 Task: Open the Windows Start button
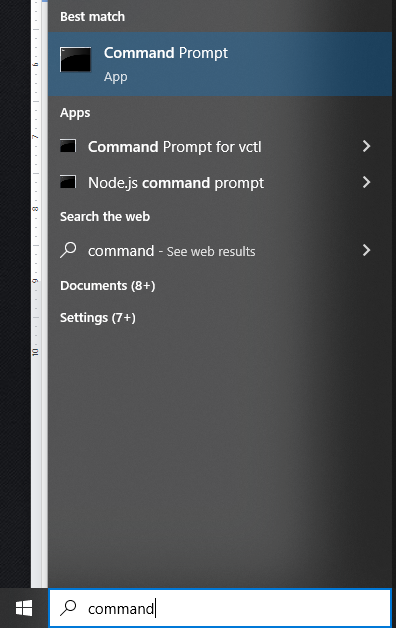click(x=24, y=608)
